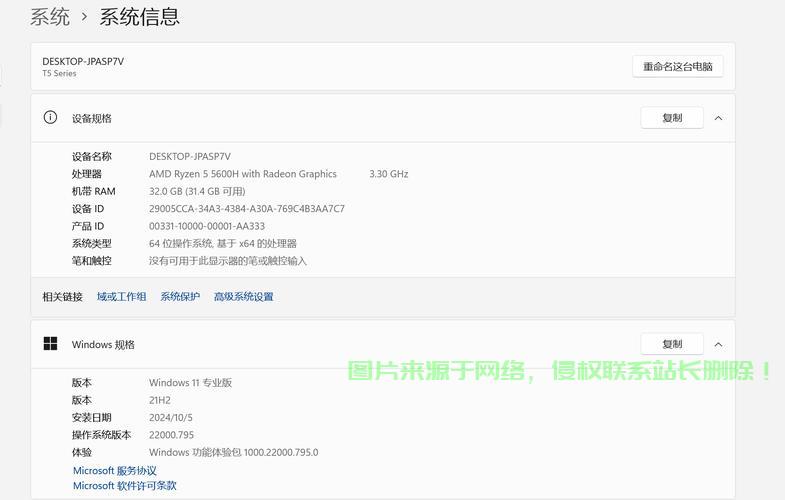Click 重命名这台电脑 button
Image resolution: width=785 pixels, height=500 pixels.
pyautogui.click(x=677, y=67)
